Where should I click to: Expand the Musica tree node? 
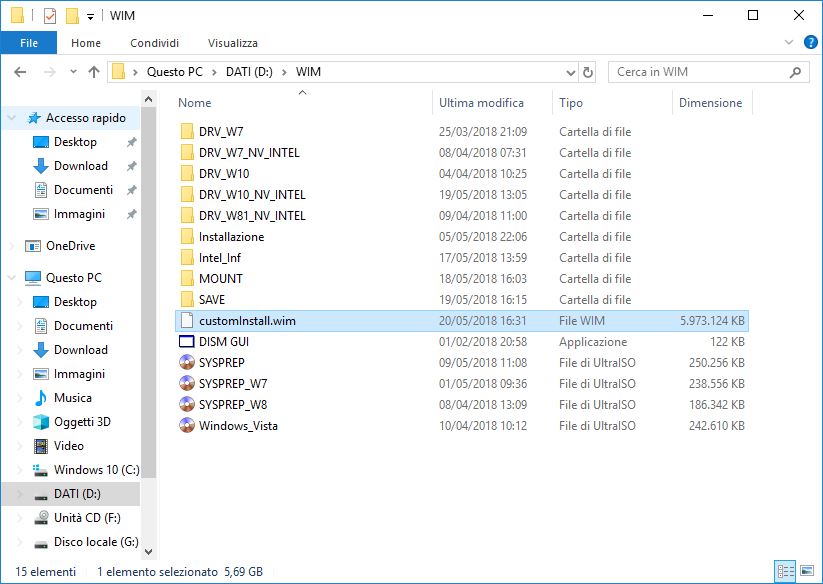pyautogui.click(x=20, y=398)
